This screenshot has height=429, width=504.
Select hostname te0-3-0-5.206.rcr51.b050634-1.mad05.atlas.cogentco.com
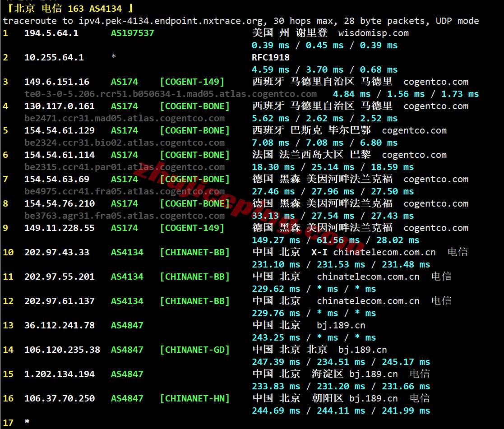coord(171,94)
